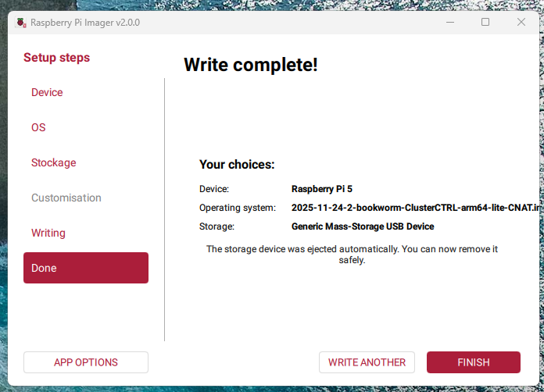Click the Raspberry Pi logo in title bar
The image size is (544, 392).
pos(20,23)
